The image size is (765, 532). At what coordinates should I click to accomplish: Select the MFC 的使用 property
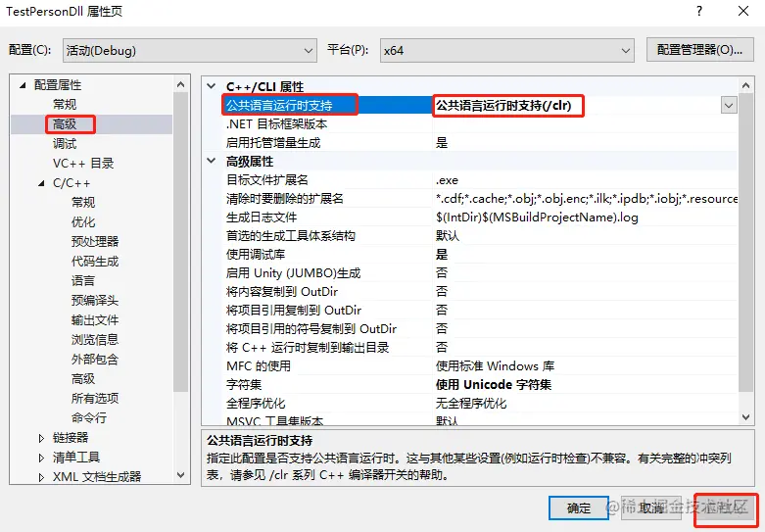(258, 365)
